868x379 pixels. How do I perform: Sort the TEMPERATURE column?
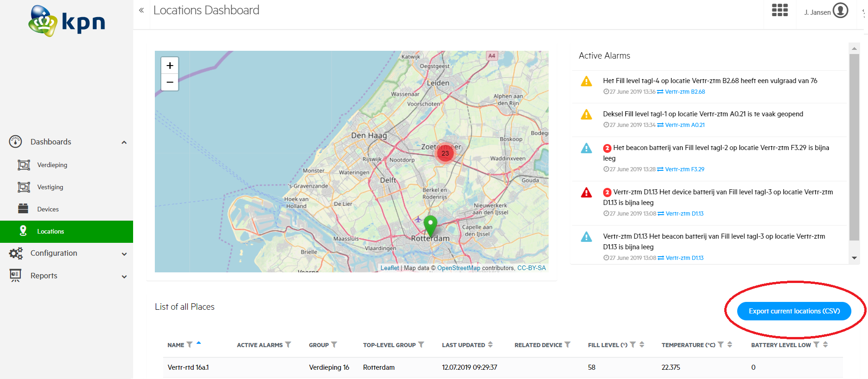730,345
